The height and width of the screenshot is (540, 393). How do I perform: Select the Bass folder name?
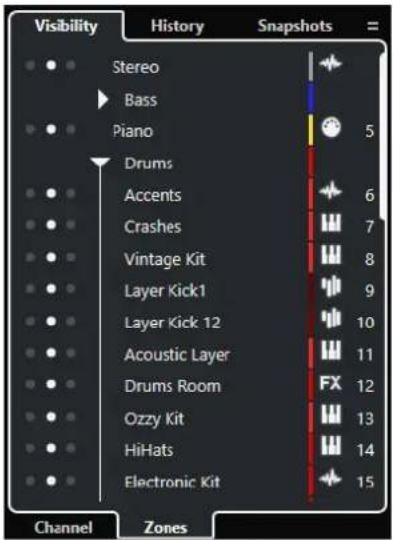point(141,100)
